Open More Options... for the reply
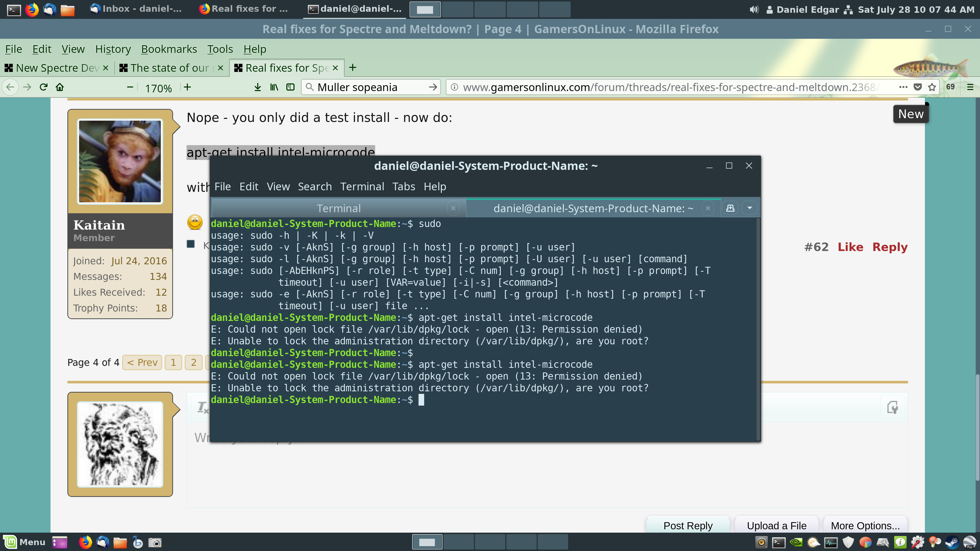The height and width of the screenshot is (551, 980). click(x=865, y=525)
